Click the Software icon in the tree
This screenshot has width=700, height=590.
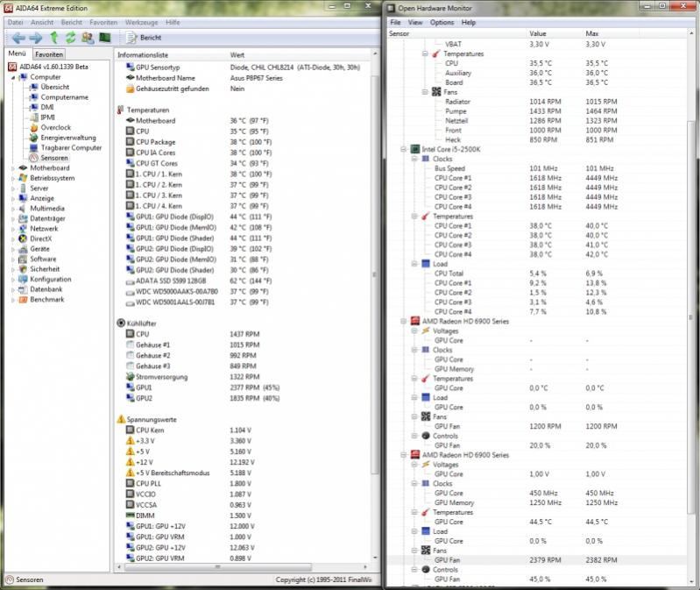(23, 259)
